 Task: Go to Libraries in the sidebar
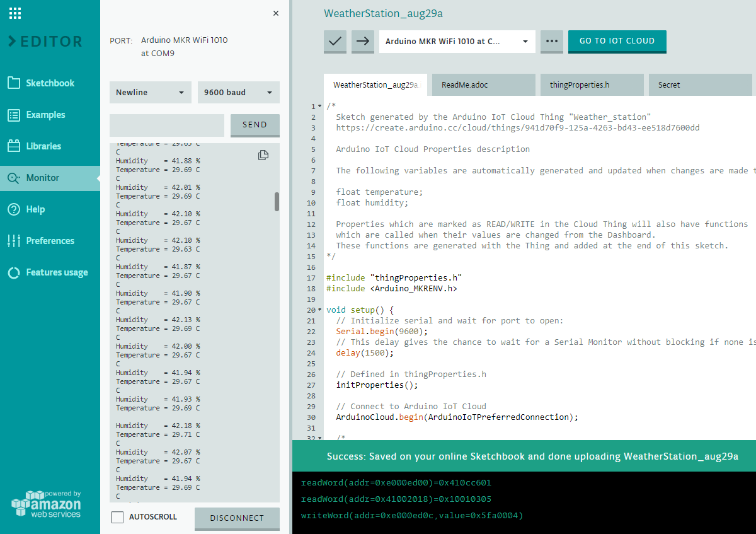tap(43, 146)
